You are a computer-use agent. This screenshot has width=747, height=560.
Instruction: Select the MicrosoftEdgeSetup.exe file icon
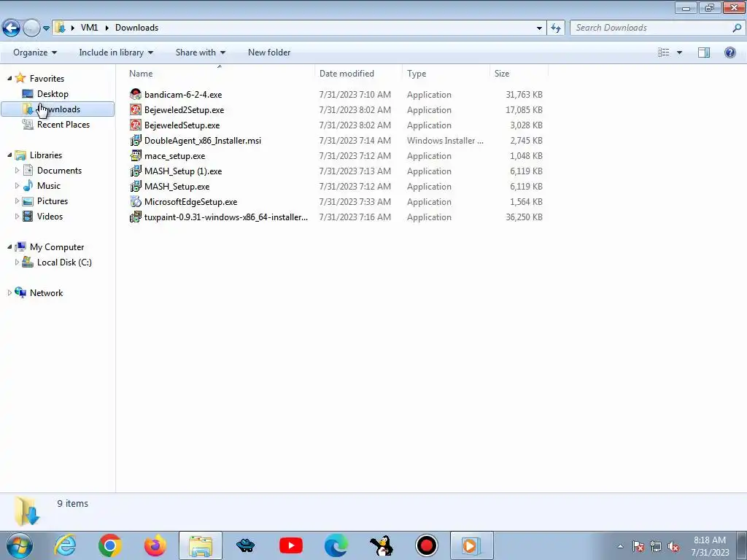coord(136,201)
